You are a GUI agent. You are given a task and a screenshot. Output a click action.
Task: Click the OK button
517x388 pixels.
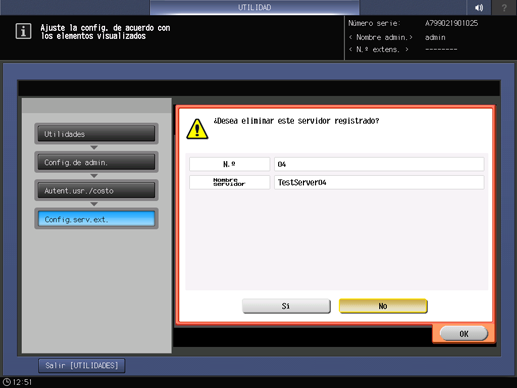(464, 334)
